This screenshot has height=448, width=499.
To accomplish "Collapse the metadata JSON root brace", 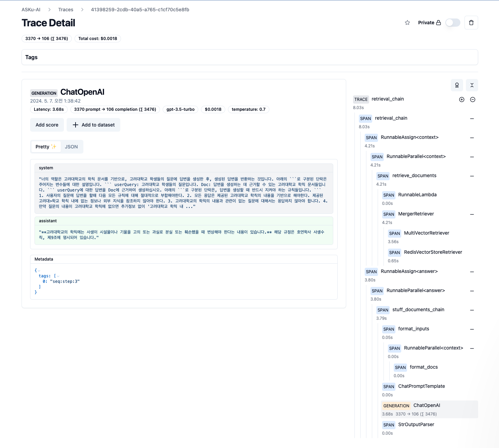I will 39,271.
